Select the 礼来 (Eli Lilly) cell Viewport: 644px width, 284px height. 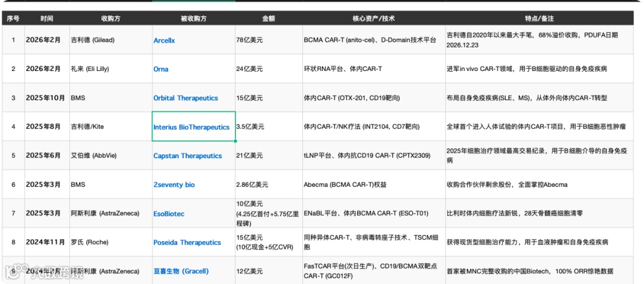coord(110,69)
